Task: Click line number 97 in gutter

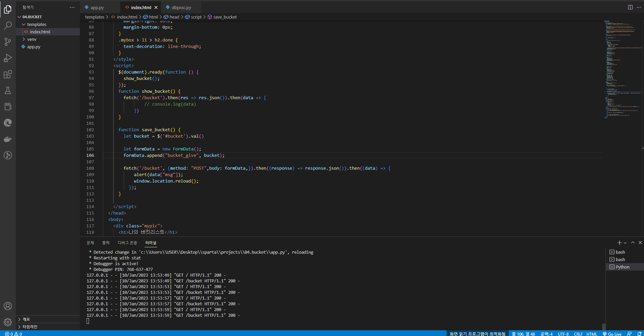Action: coord(91,98)
